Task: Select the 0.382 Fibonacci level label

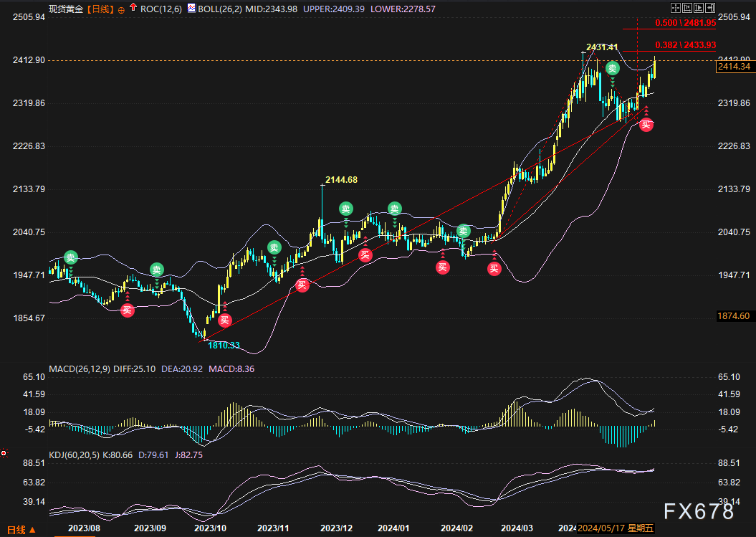Action: click(x=685, y=44)
